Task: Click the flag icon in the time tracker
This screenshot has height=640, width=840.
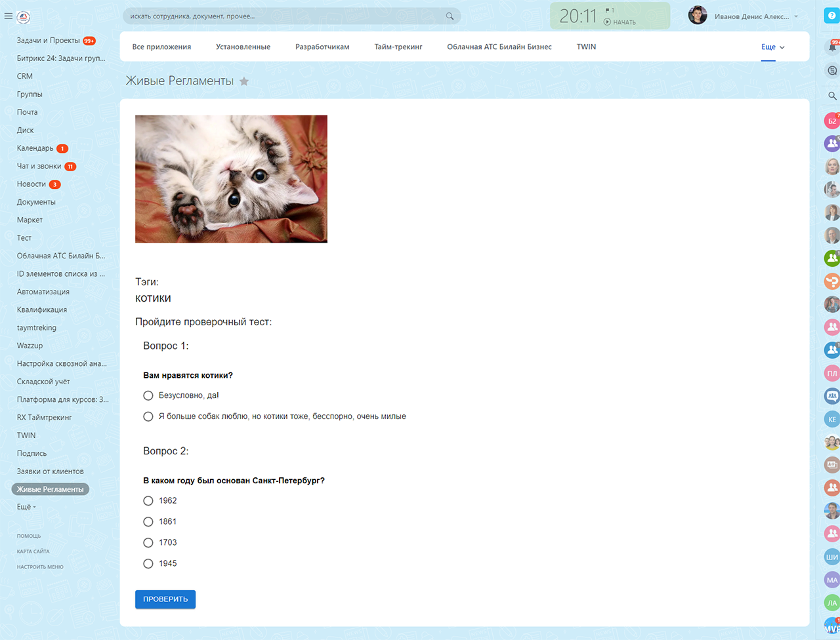Action: coord(608,10)
